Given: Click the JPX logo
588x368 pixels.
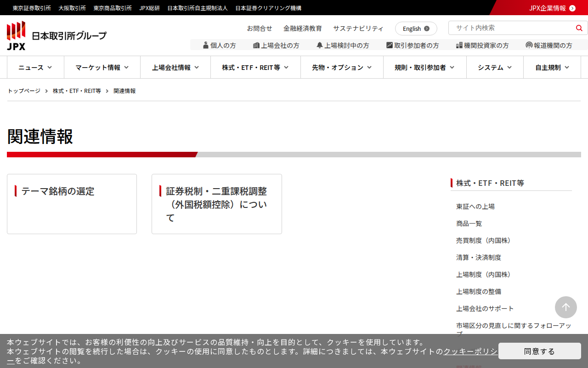Looking at the screenshot, I should pos(57,35).
